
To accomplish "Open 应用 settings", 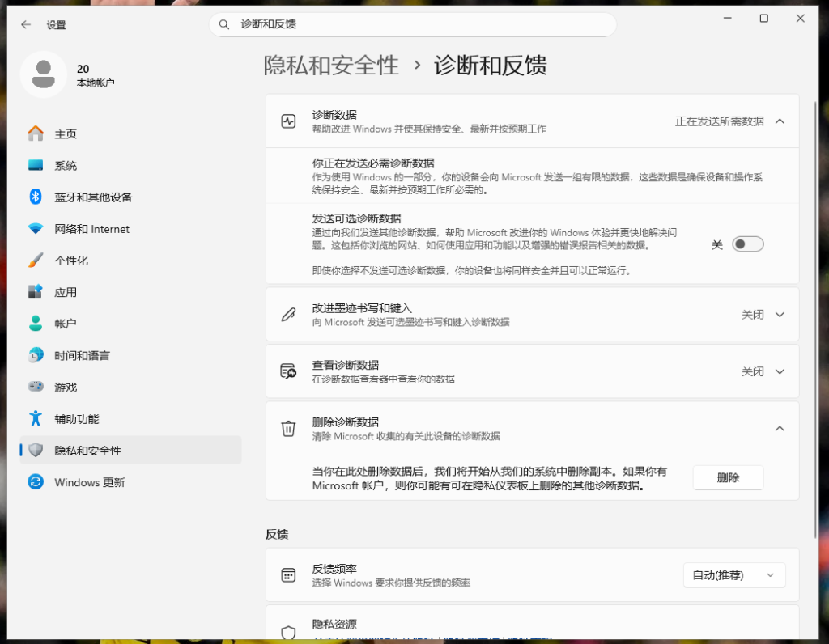I will coord(130,291).
